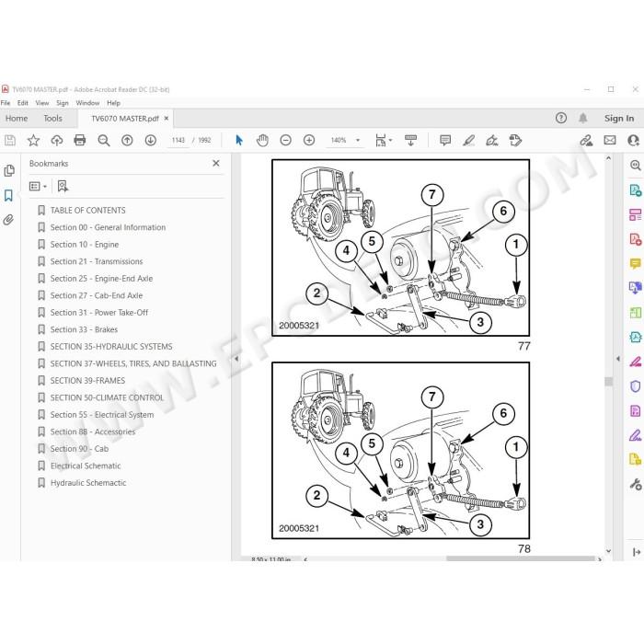The image size is (644, 644).
Task: Click the Sign In button
Action: pos(619,119)
